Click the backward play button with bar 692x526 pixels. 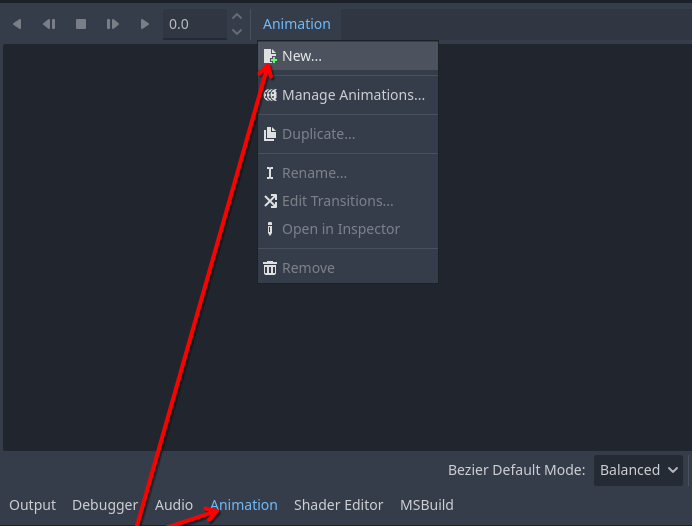pyautogui.click(x=49, y=24)
